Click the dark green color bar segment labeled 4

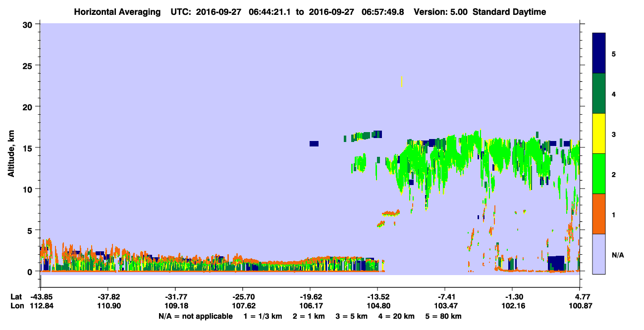(x=599, y=94)
